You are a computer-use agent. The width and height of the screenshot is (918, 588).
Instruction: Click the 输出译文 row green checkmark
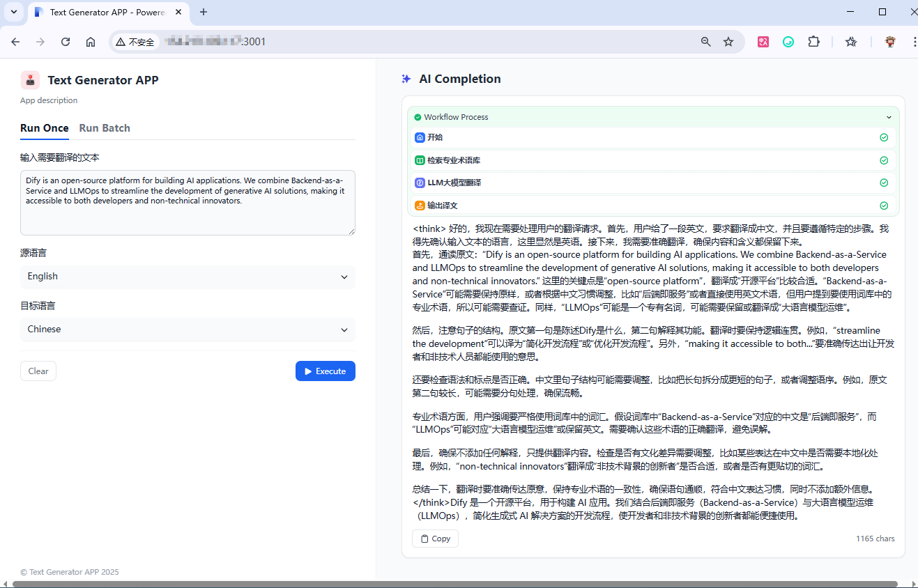coord(884,206)
